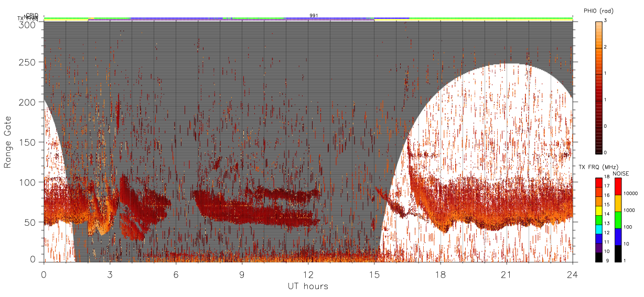This screenshot has height=297, width=644.
Task: Click the '10000' NOISE scale label
Action: pos(630,193)
